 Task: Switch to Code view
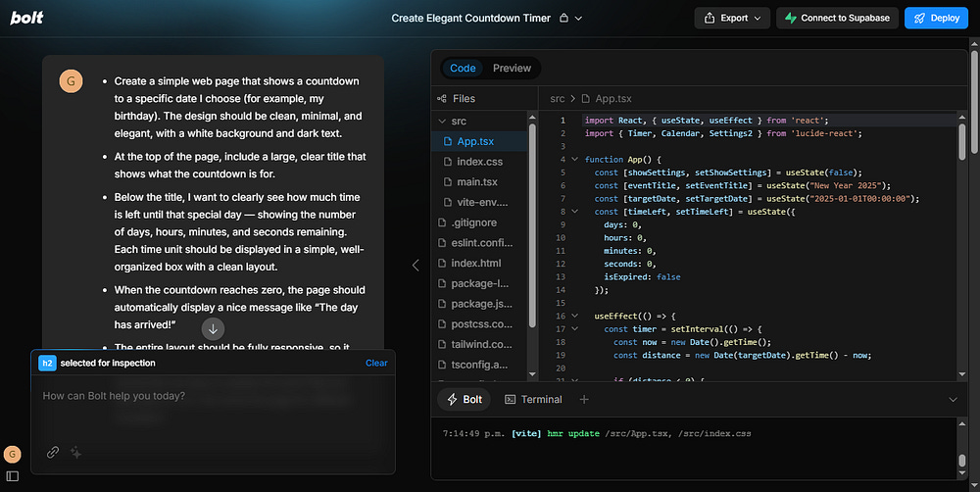tap(463, 69)
